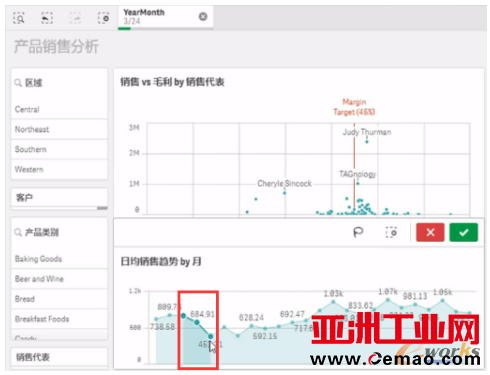Search within the 产品类别 filter

coord(18,232)
